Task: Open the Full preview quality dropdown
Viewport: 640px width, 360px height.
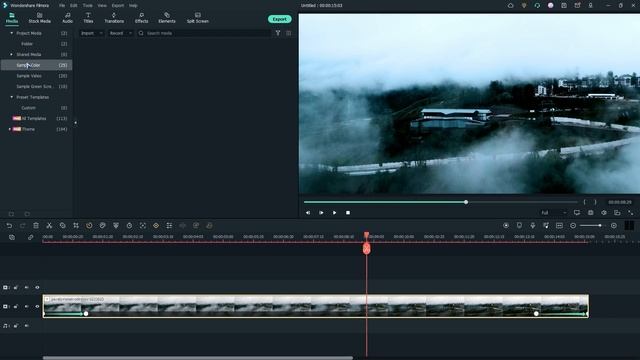Action: (x=553, y=213)
